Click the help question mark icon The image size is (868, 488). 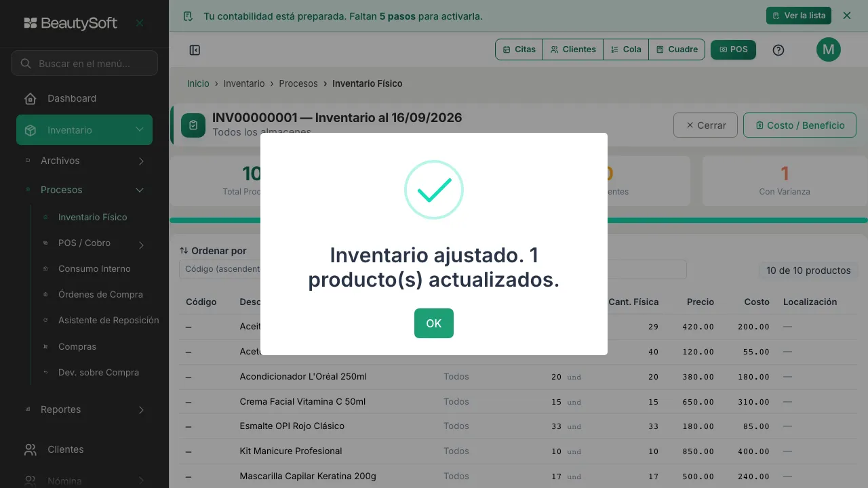[x=778, y=50]
